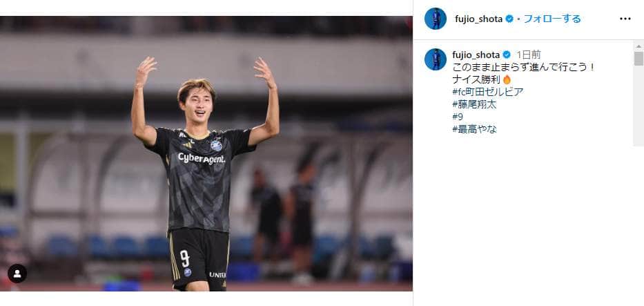Show tagged people icon on the photo
This screenshot has height=306, width=644.
tap(17, 274)
